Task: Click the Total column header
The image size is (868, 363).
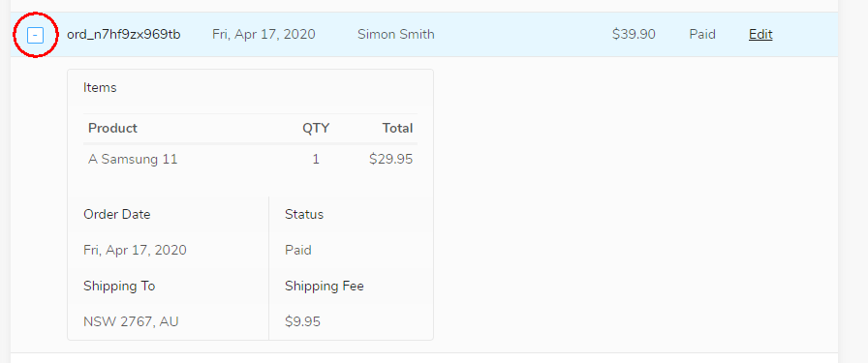Action: coord(397,128)
